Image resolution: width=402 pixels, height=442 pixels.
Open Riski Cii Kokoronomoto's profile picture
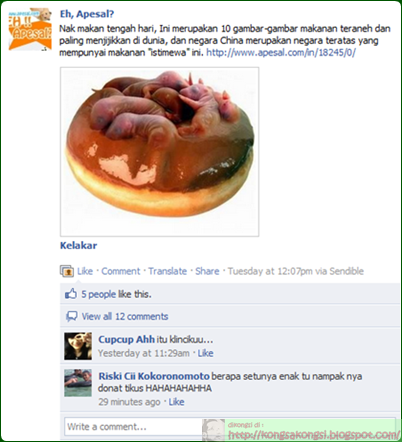click(78, 383)
